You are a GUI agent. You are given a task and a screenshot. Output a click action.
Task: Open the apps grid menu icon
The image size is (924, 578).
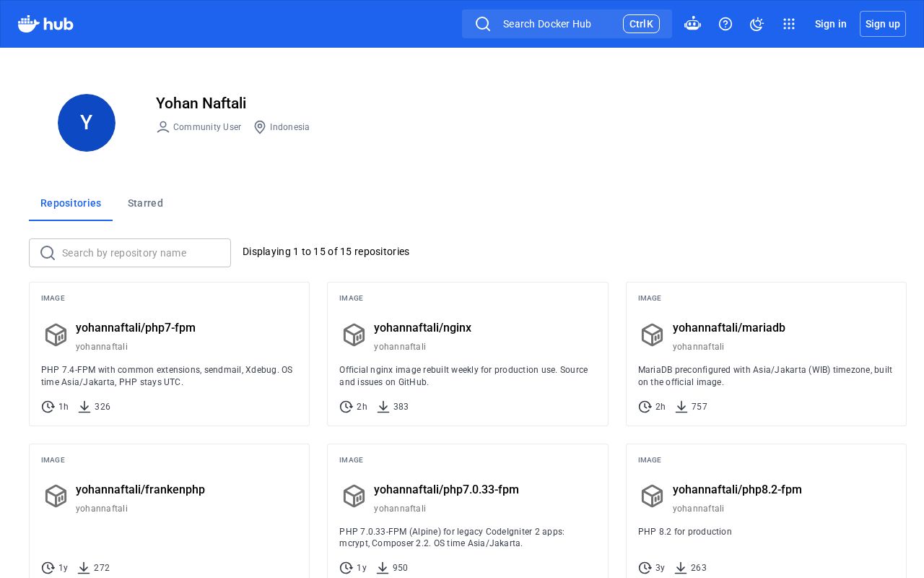[789, 24]
